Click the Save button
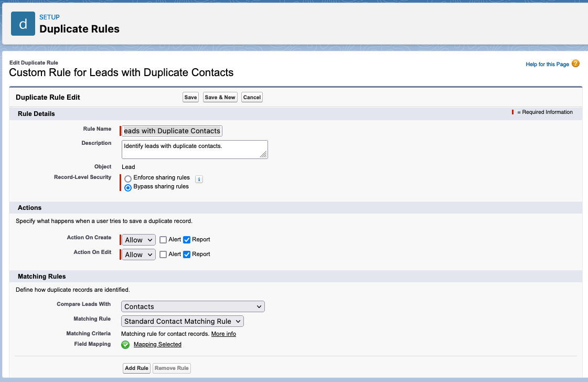The width and height of the screenshot is (588, 382). click(190, 97)
